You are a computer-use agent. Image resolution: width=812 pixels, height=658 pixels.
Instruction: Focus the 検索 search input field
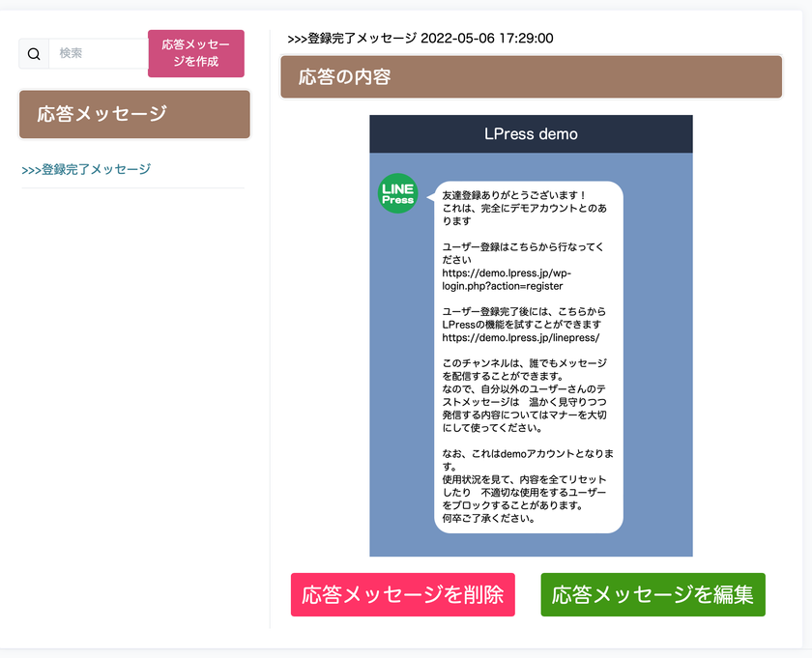pyautogui.click(x=99, y=53)
